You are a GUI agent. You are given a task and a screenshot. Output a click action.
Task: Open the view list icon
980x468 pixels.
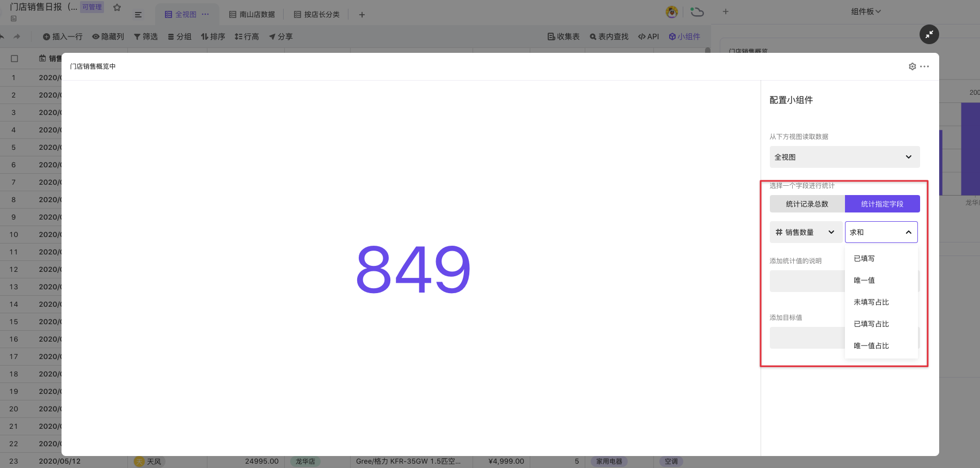click(138, 15)
